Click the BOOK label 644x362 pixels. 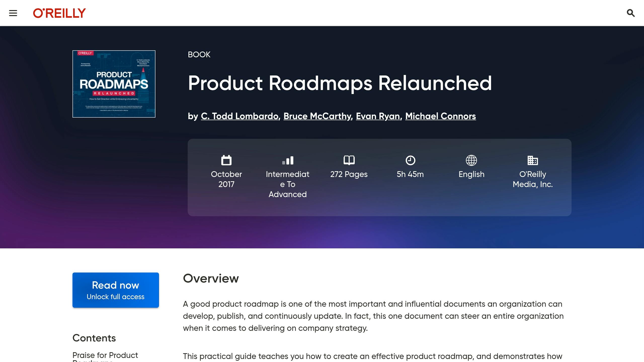click(199, 55)
